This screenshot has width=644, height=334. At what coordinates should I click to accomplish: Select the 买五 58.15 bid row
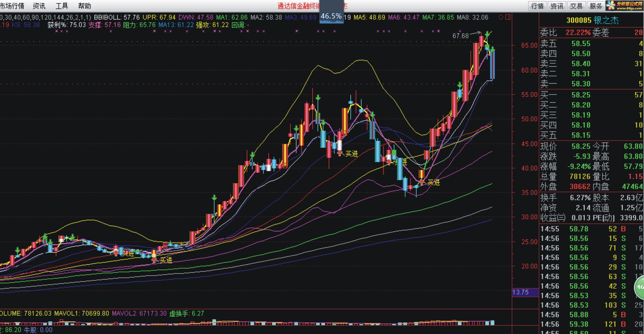point(591,135)
